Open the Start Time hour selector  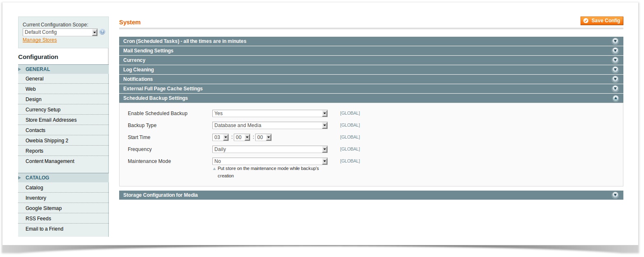221,137
